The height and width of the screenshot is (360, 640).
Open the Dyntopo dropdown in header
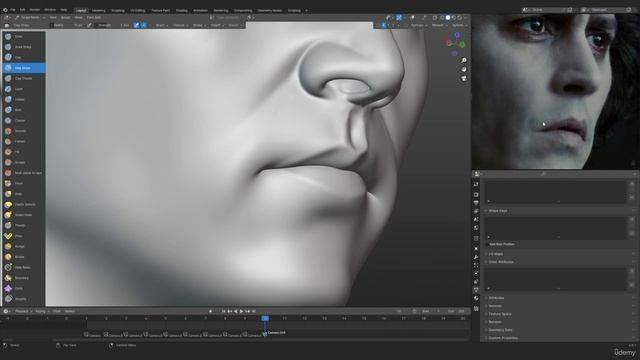coord(419,25)
